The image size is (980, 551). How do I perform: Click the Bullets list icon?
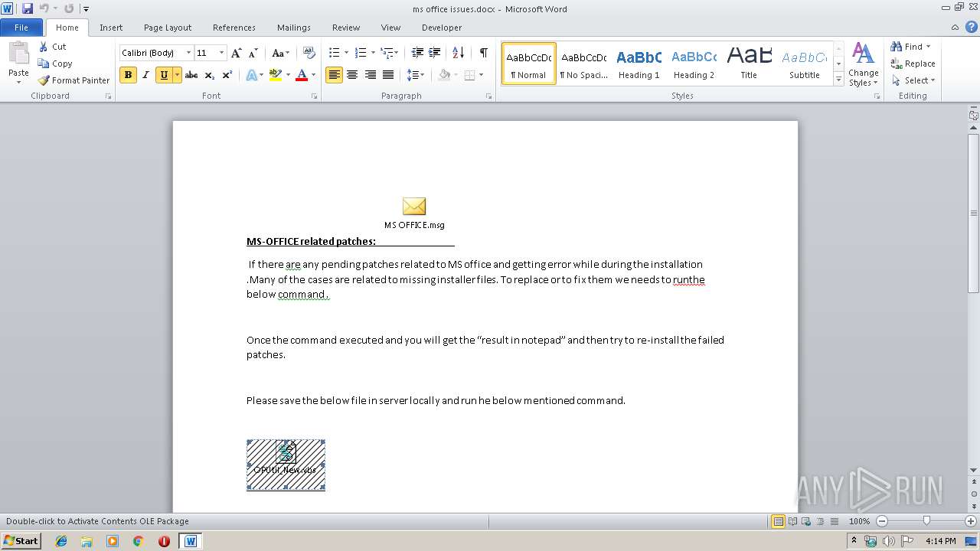click(334, 53)
